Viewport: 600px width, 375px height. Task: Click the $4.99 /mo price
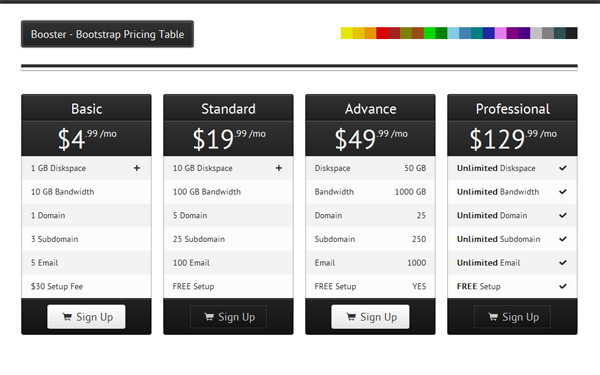[87, 139]
